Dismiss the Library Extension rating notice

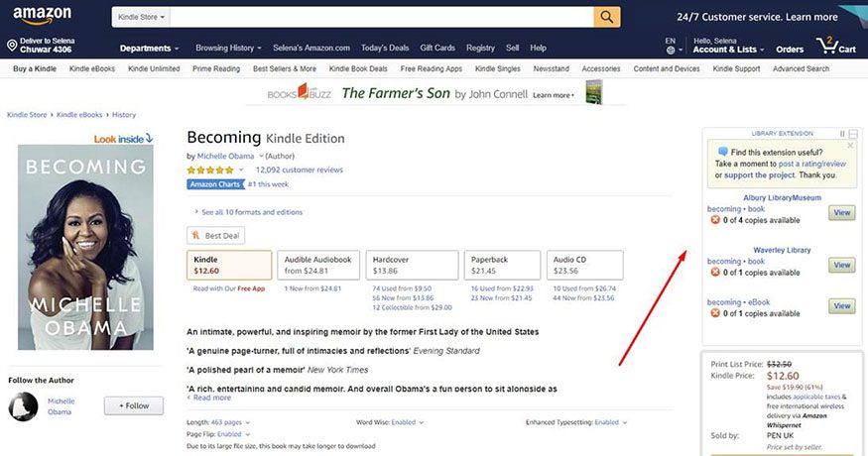coord(850,146)
